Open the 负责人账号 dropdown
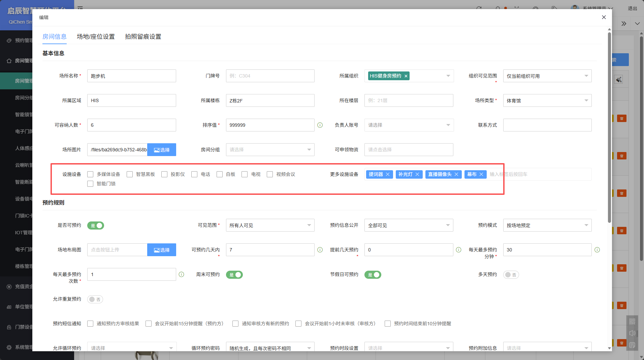Viewport: 644px width, 360px height. [409, 125]
